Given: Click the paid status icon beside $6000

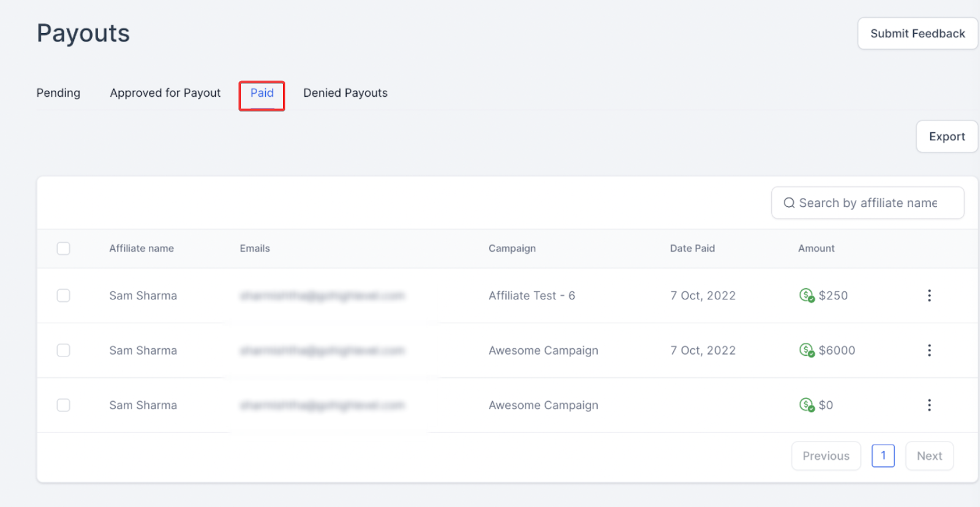Looking at the screenshot, I should (807, 350).
